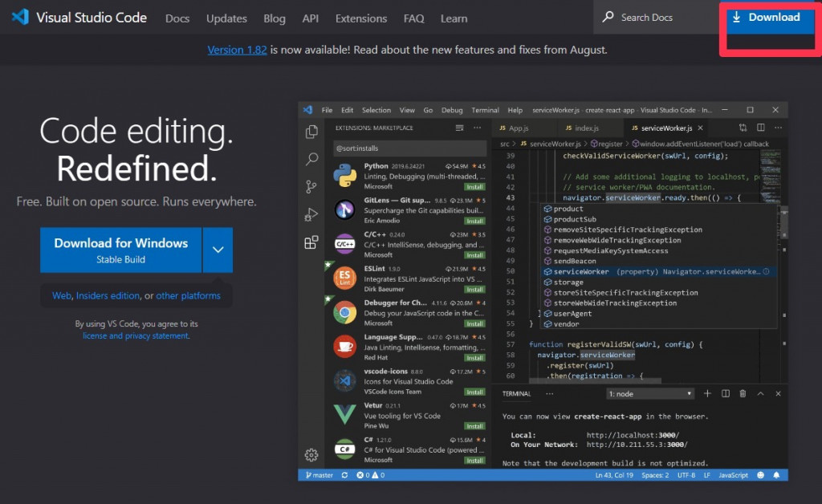822x504 pixels.
Task: Click the feedback smiley in status bar
Action: point(761,475)
